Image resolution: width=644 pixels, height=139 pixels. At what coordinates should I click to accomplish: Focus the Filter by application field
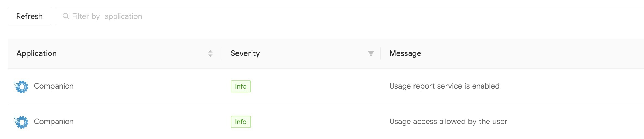tap(350, 16)
